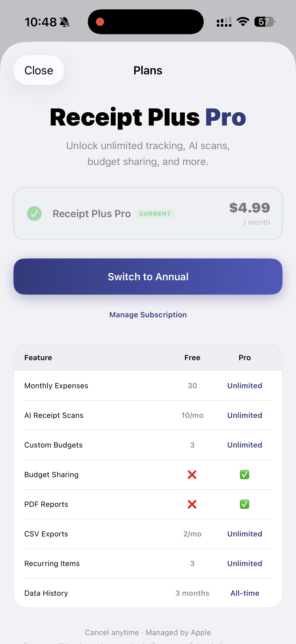Click the Feature column header
Screen dimensions: 296x644
[38, 357]
